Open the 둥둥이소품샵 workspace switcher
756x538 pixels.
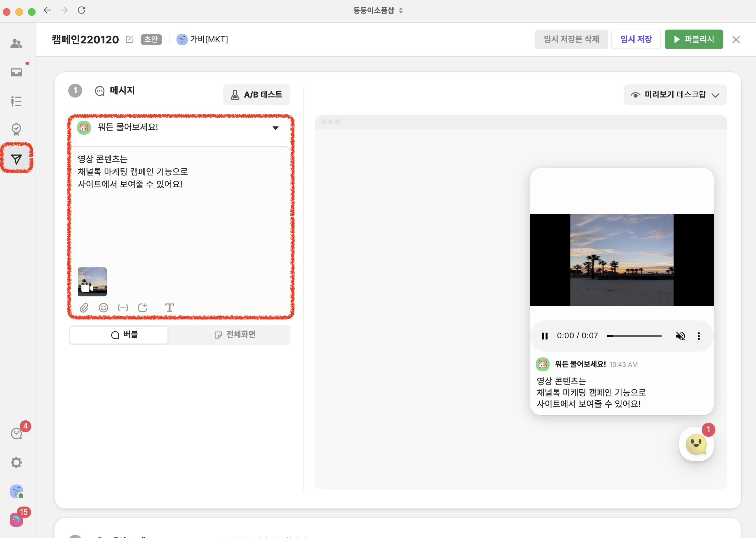(x=378, y=11)
